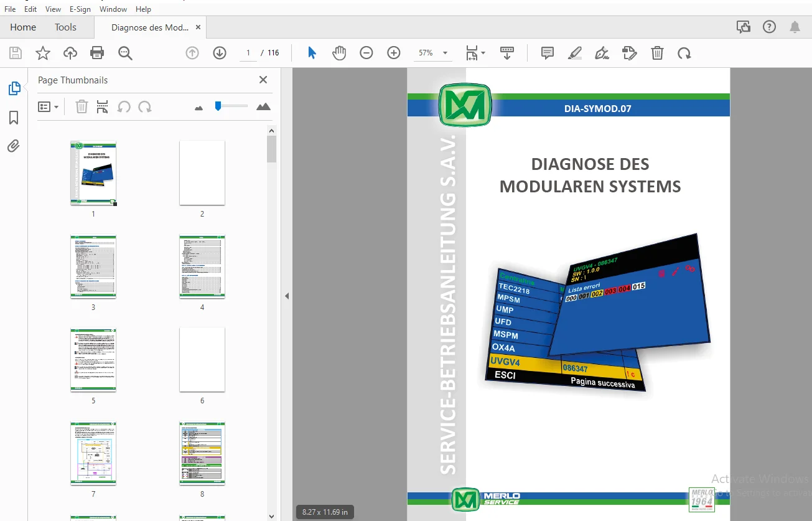Select page 8 thumbnail
Viewport: 812px width, 521px height.
coord(202,453)
